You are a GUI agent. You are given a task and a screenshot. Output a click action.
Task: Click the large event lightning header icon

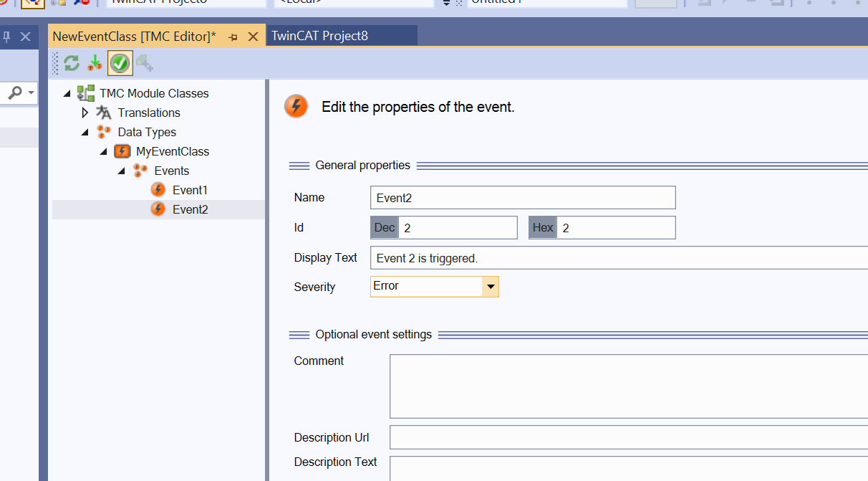[296, 106]
